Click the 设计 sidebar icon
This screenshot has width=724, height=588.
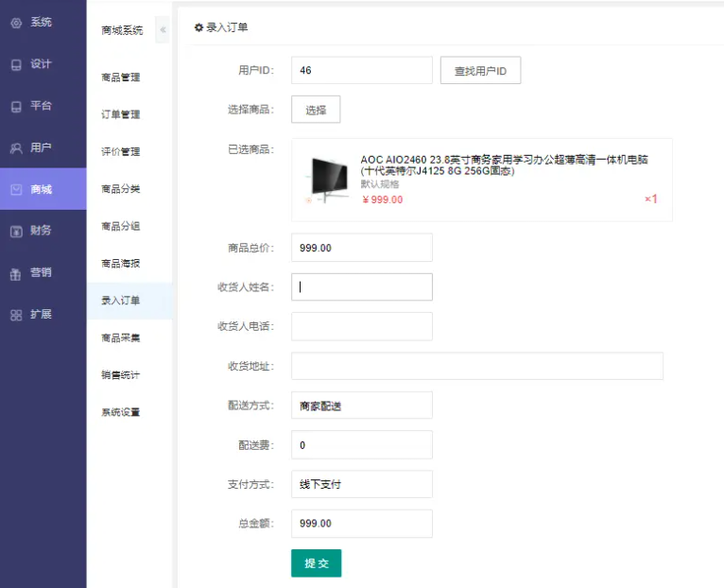(16, 64)
